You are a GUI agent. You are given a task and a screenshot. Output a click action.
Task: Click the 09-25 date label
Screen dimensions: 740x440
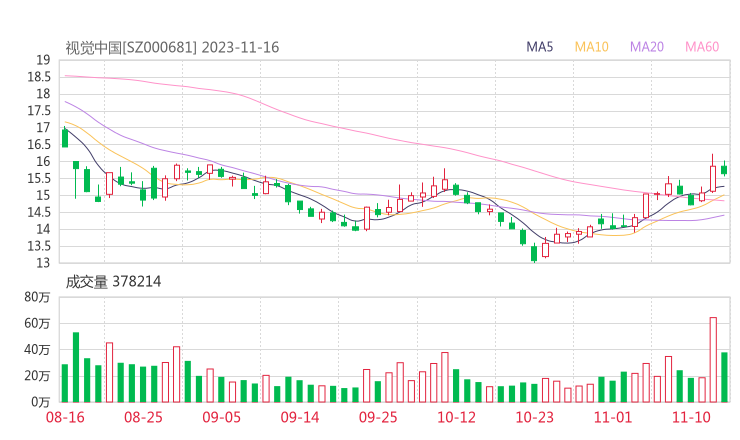point(378,417)
